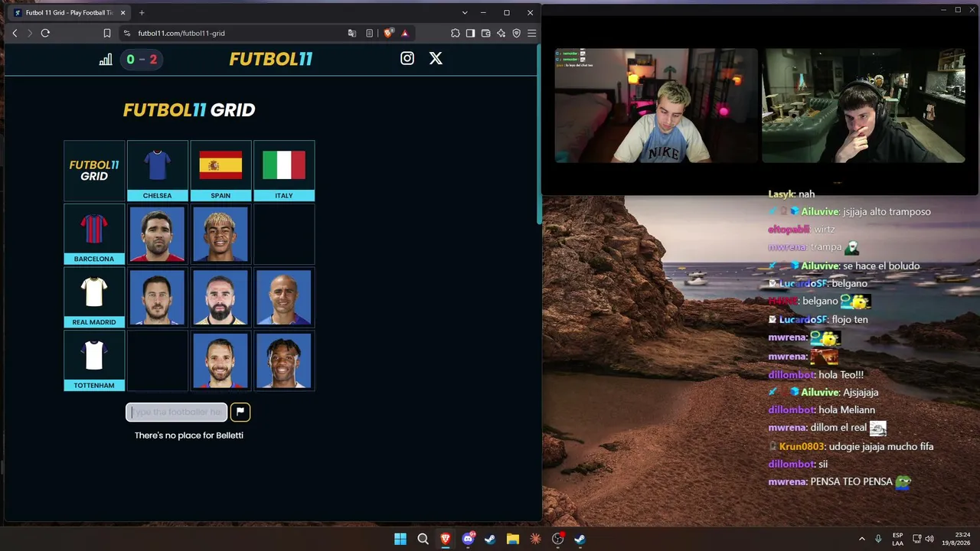Viewport: 980px width, 551px height.
Task: Open Brave Rewards triangle icon
Action: click(405, 33)
